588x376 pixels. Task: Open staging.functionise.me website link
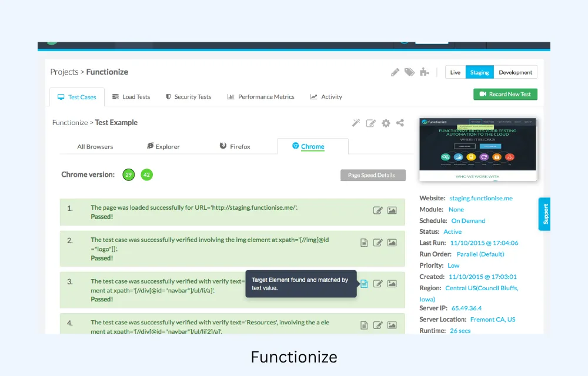(x=481, y=198)
